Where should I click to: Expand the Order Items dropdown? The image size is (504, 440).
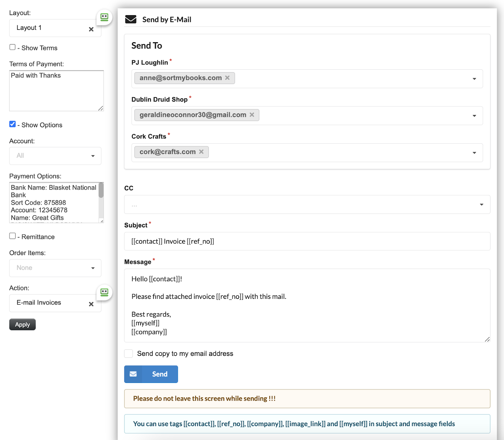click(x=55, y=268)
